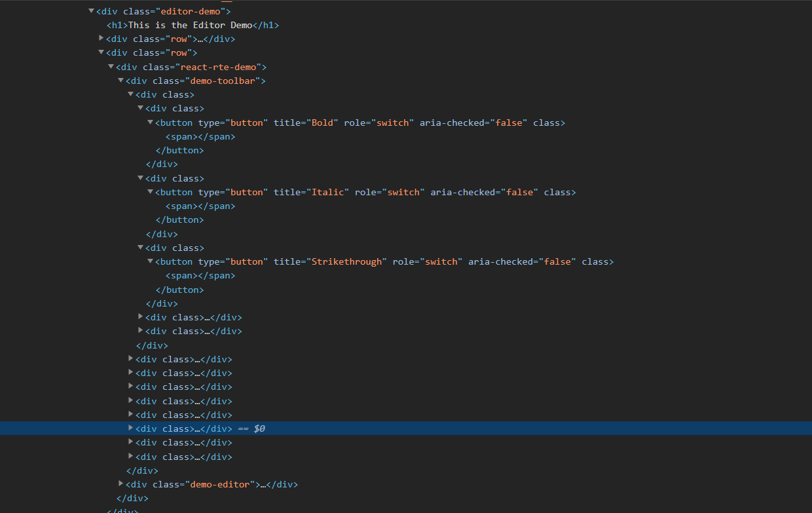Expand the collapsed row div node
The height and width of the screenshot is (513, 812).
pyautogui.click(x=101, y=38)
